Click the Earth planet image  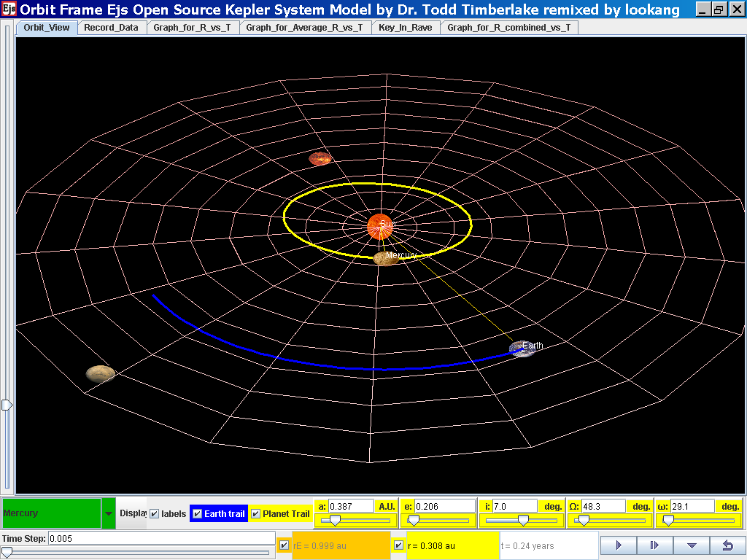tap(522, 348)
